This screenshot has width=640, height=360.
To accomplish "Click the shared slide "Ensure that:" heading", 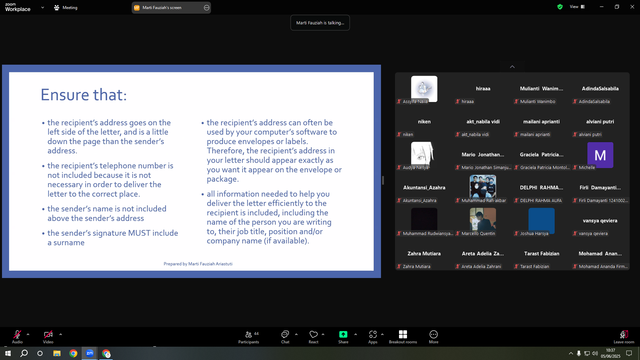I will [84, 95].
